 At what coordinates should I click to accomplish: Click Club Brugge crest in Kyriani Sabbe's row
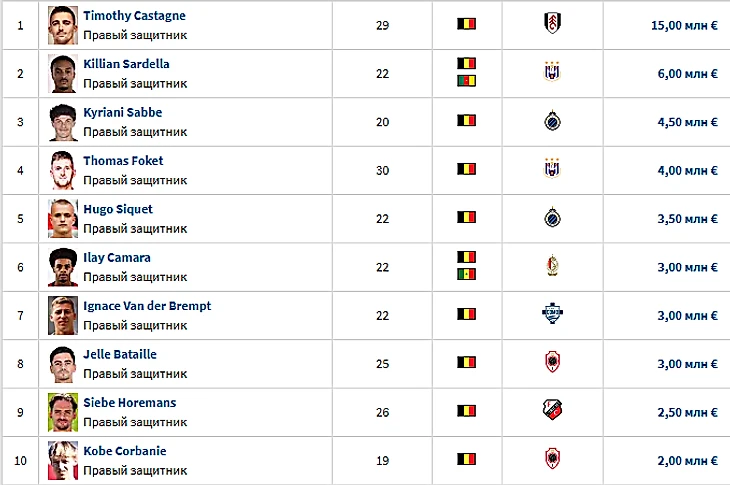click(551, 121)
